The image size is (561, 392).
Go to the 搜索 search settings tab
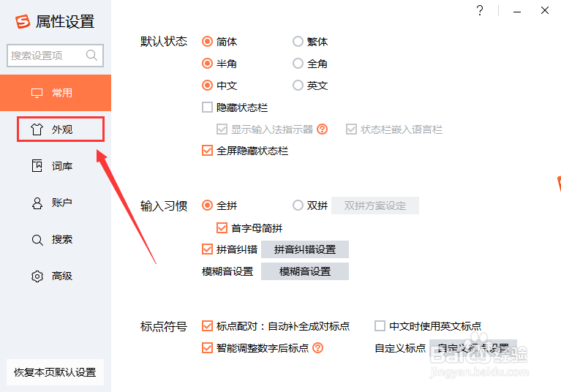61,239
